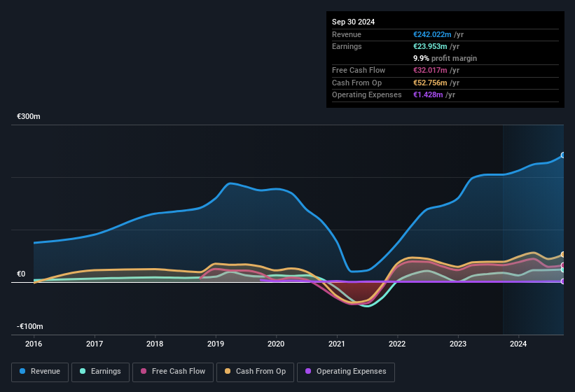This screenshot has height=392, width=575.
Task: Hide the Cash From Op series
Action: click(255, 372)
